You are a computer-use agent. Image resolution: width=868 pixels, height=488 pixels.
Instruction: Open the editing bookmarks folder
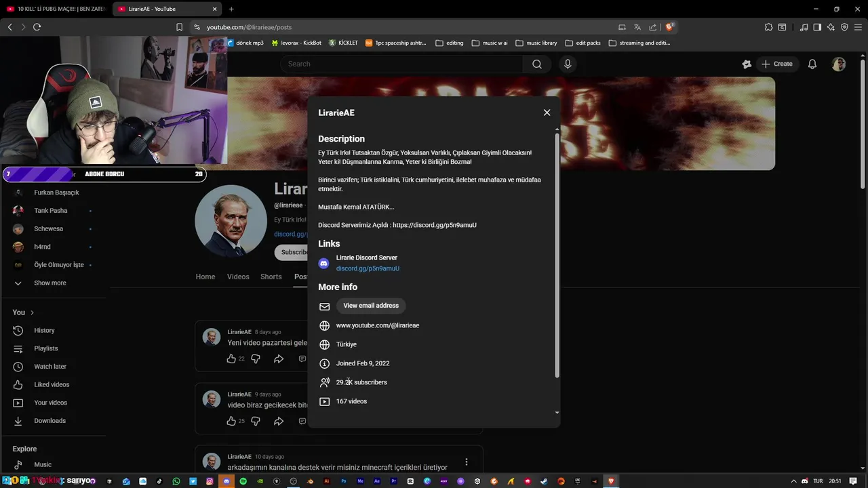coord(450,43)
